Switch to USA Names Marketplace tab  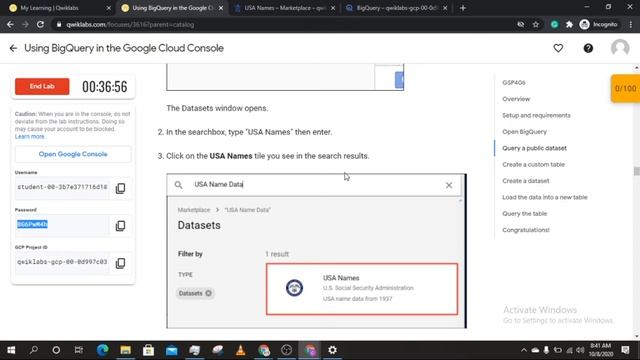(x=284, y=8)
